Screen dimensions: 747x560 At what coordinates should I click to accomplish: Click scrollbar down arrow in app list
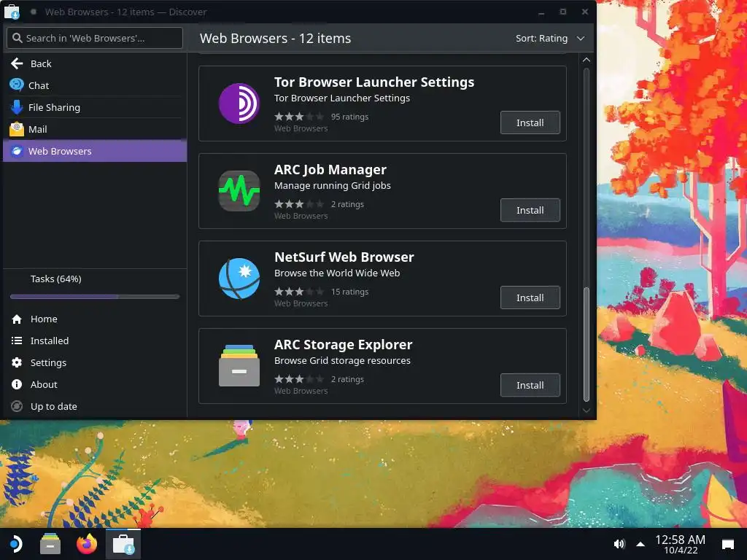(587, 411)
